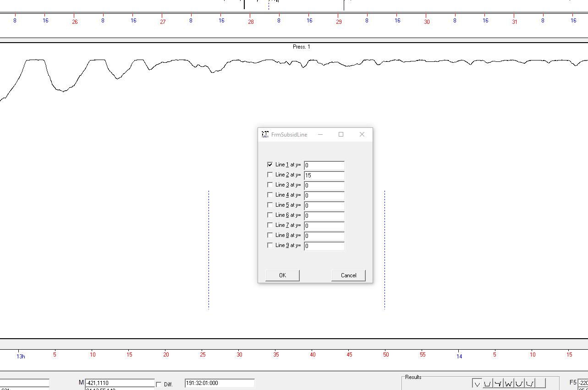The width and height of the screenshot is (588, 390).
Task: Toggle the Diff. checkbox
Action: click(x=159, y=385)
